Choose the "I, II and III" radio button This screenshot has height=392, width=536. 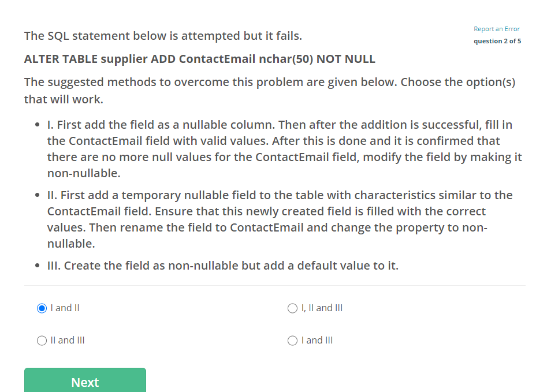[293, 308]
